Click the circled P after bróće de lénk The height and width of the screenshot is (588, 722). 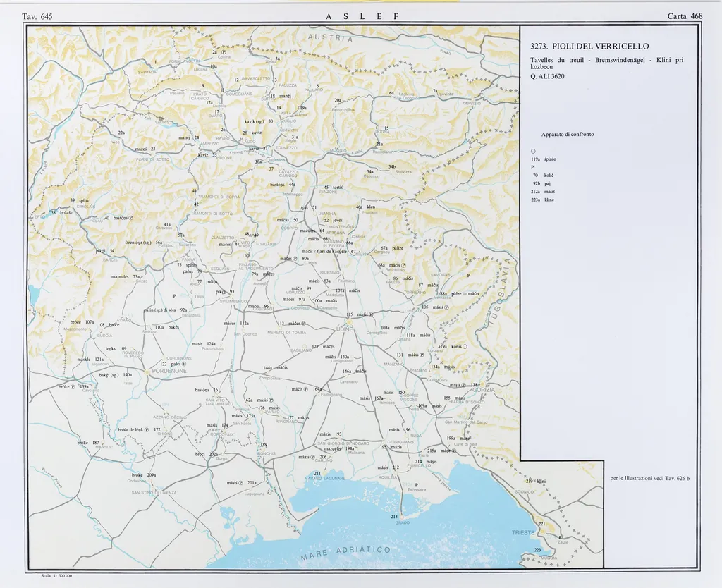[x=145, y=429]
